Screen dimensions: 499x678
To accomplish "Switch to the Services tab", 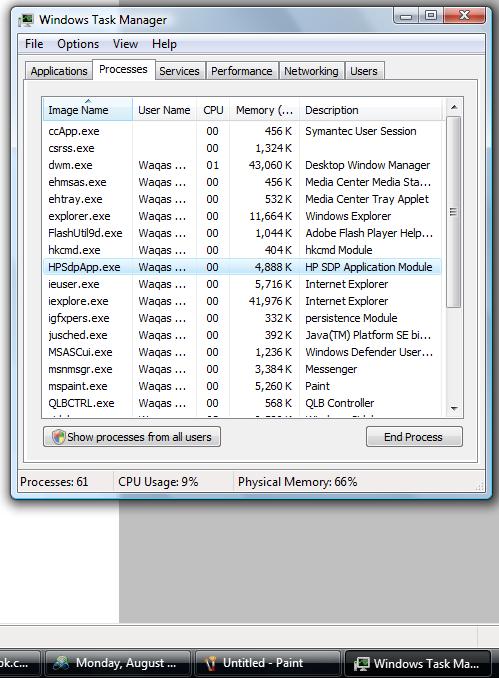I will [x=179, y=71].
